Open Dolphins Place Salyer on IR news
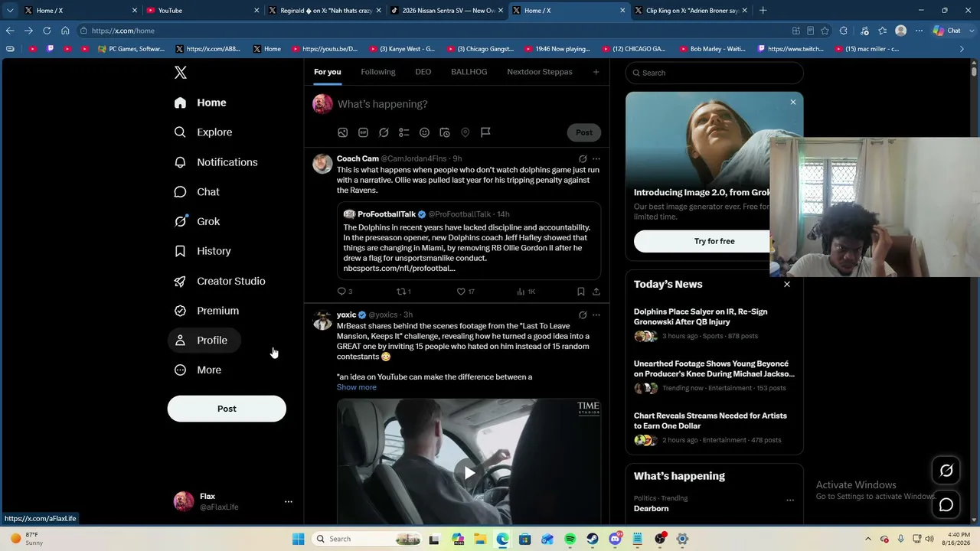 coord(714,325)
